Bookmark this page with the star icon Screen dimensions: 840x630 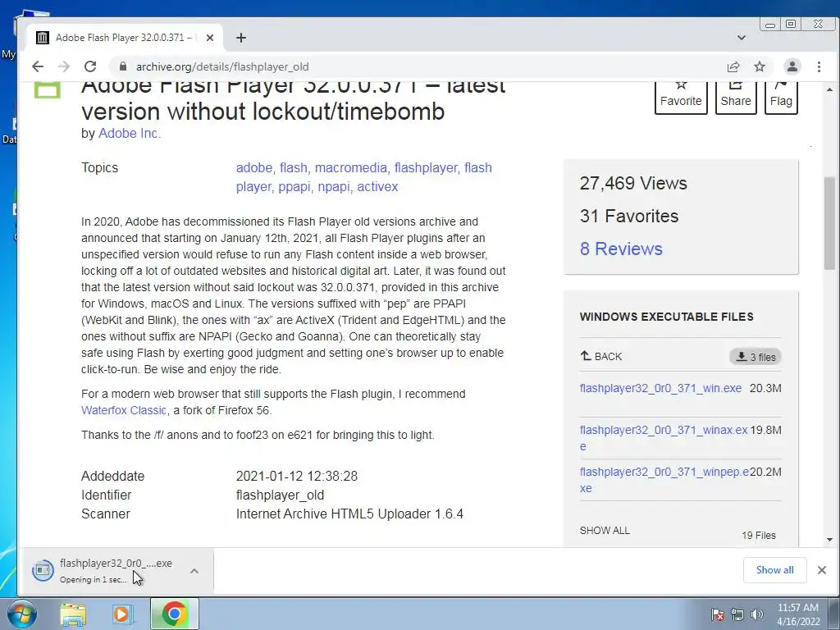[x=759, y=66]
